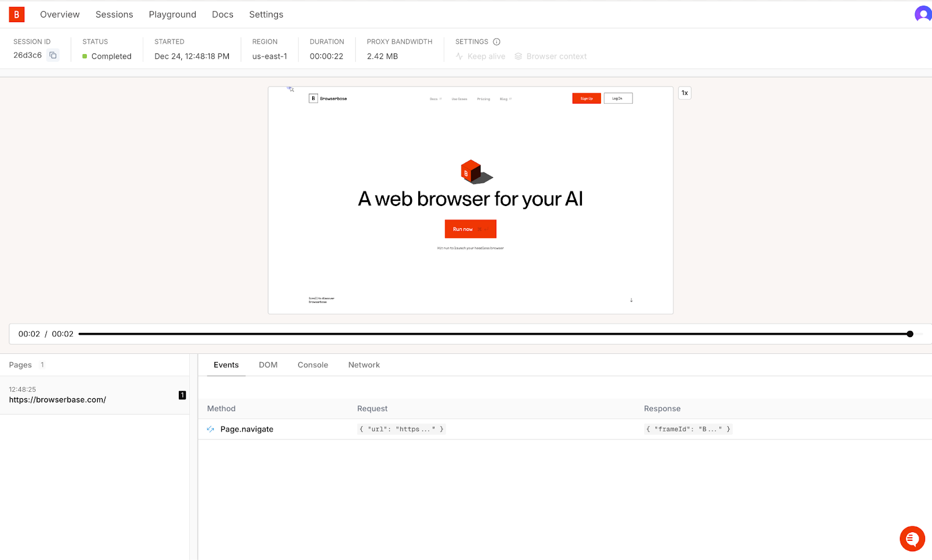Click the page number 1 badge
The image size is (932, 560).
[182, 395]
